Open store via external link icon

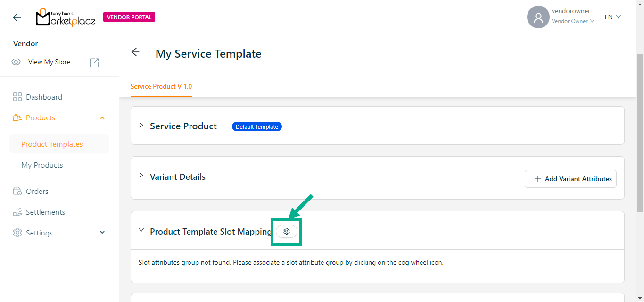[x=94, y=62]
